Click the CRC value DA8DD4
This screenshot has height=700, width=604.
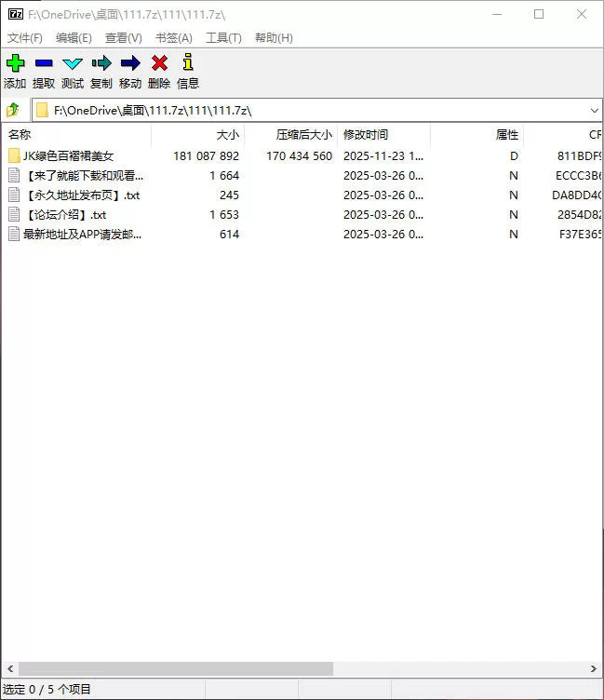(x=577, y=195)
